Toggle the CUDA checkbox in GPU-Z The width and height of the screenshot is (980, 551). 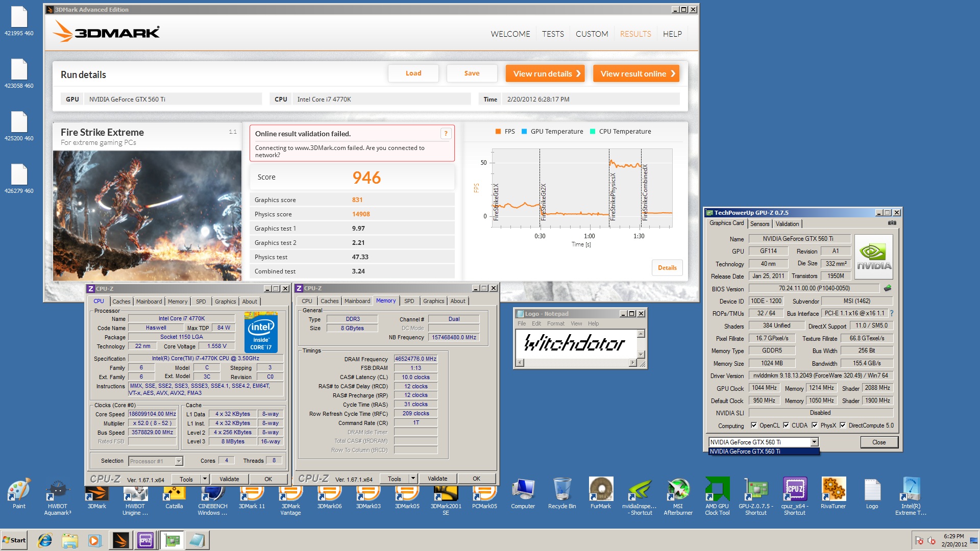click(786, 425)
